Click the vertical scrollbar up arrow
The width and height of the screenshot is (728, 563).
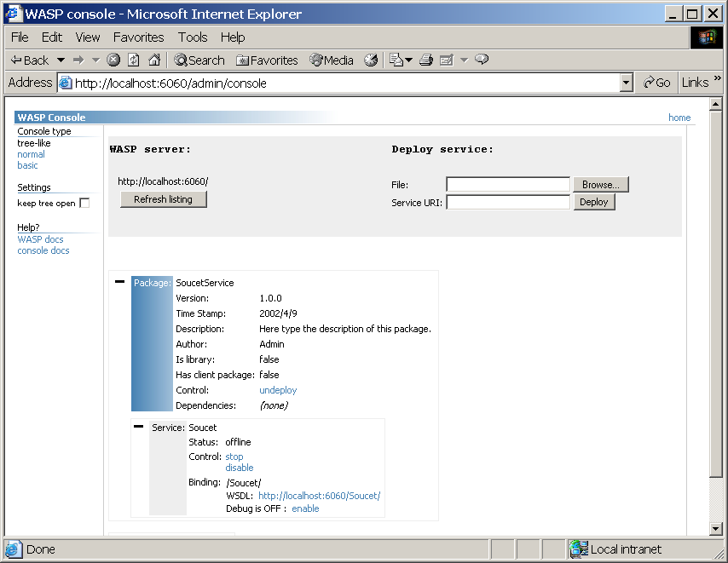pos(715,104)
